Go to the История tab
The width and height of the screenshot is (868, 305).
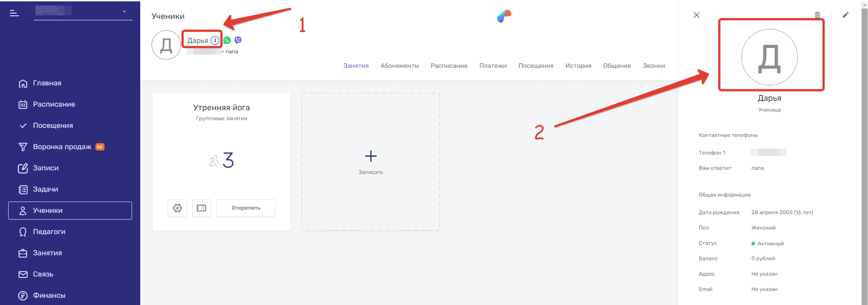pos(578,66)
